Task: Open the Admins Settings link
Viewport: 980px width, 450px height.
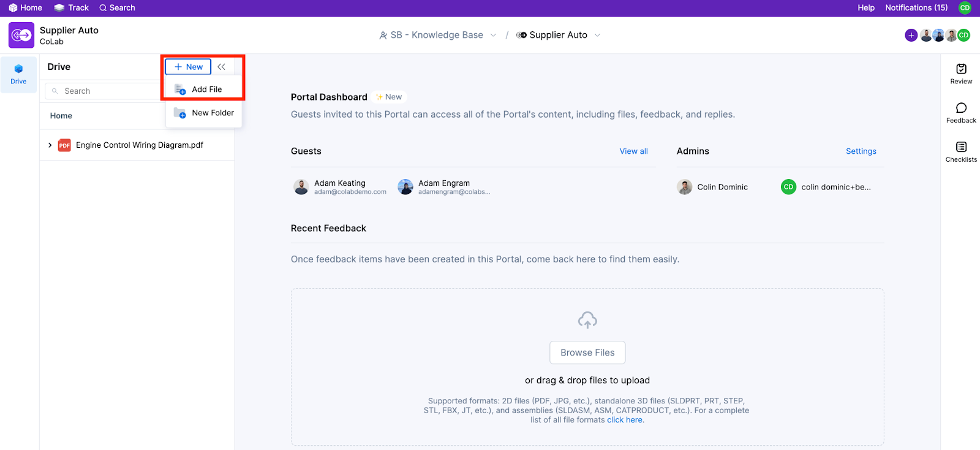Action: pos(861,151)
